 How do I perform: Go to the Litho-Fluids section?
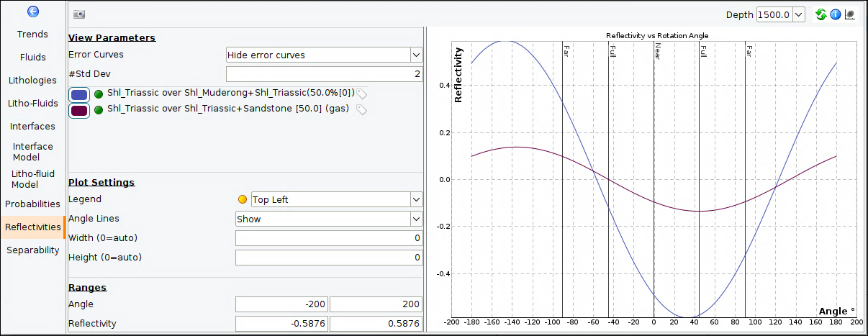pyautogui.click(x=33, y=104)
